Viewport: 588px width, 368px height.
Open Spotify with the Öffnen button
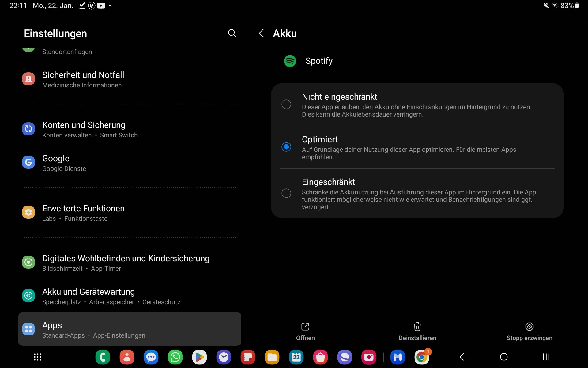point(305,331)
